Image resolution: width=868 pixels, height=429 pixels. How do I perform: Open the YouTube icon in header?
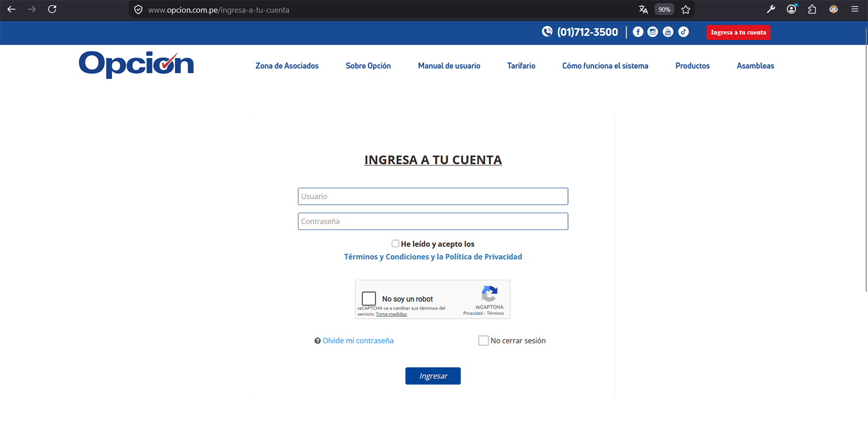[668, 32]
